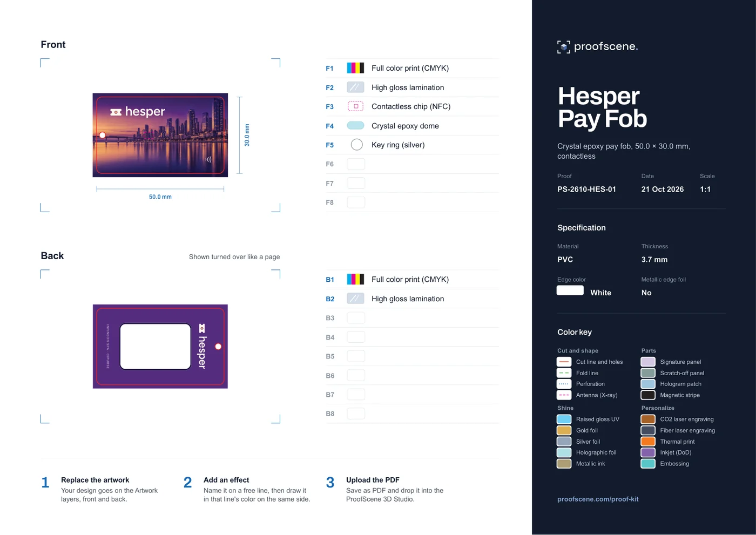Click the front fob artwork thumbnail
The width and height of the screenshot is (756, 535).
pos(160,135)
